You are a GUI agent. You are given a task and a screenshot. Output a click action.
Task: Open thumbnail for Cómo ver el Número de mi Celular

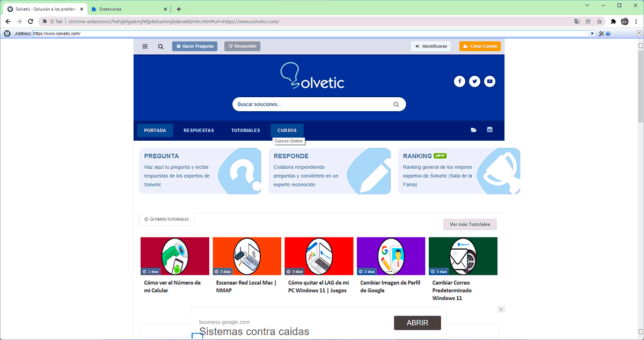175,256
